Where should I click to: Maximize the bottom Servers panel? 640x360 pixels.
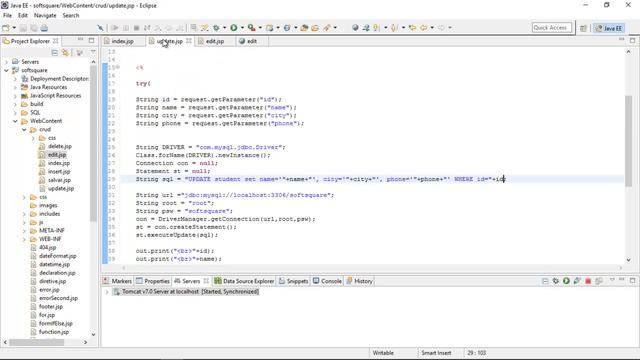pos(632,280)
